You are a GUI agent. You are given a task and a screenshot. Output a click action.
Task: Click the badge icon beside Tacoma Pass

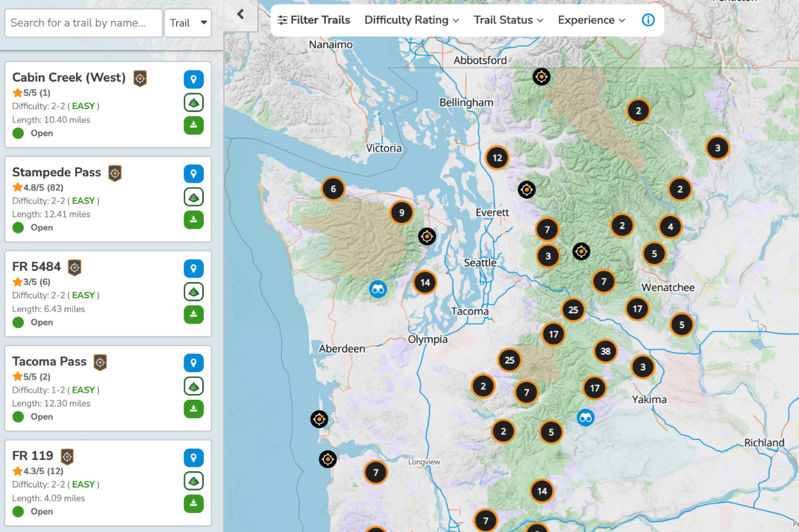100,361
